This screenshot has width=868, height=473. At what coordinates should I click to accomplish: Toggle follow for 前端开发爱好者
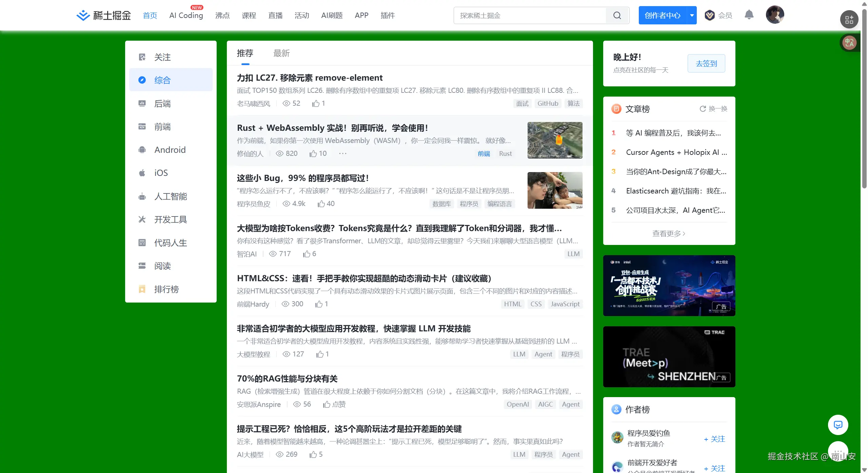(x=714, y=468)
